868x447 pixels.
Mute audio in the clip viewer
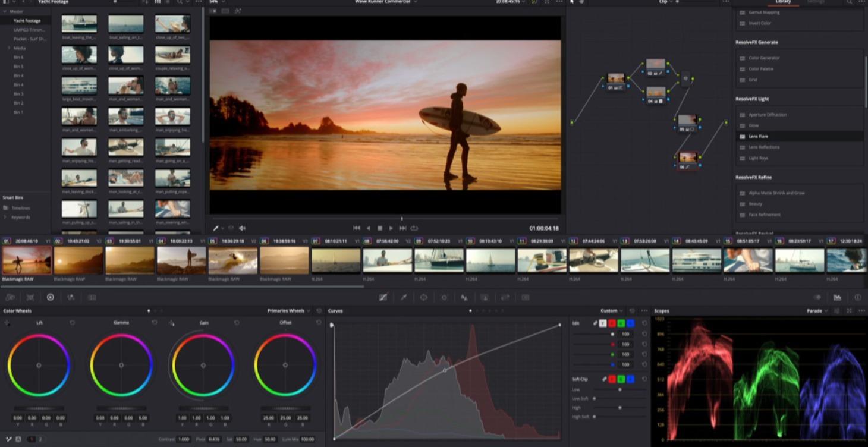tap(242, 228)
